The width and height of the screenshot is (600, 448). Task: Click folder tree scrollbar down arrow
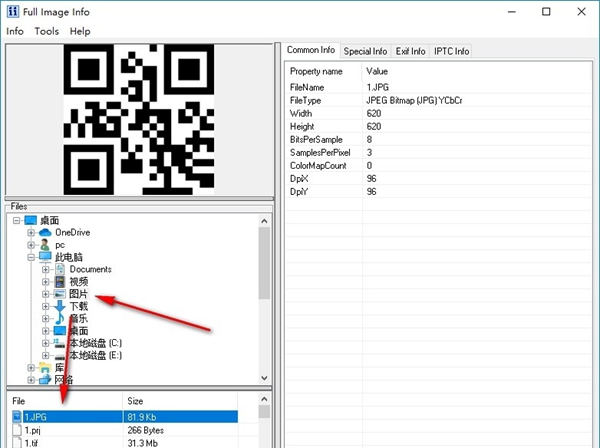pyautogui.click(x=264, y=378)
